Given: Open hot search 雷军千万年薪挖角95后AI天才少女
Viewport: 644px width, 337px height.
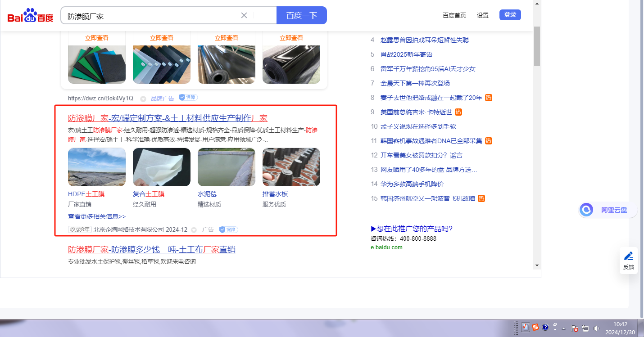Looking at the screenshot, I should 428,69.
